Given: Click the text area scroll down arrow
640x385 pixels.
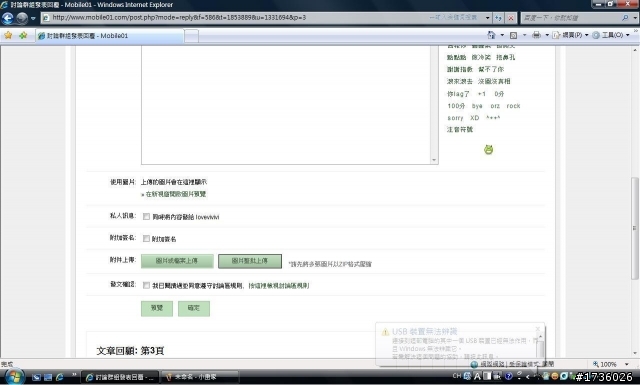Looking at the screenshot, I should [x=434, y=160].
